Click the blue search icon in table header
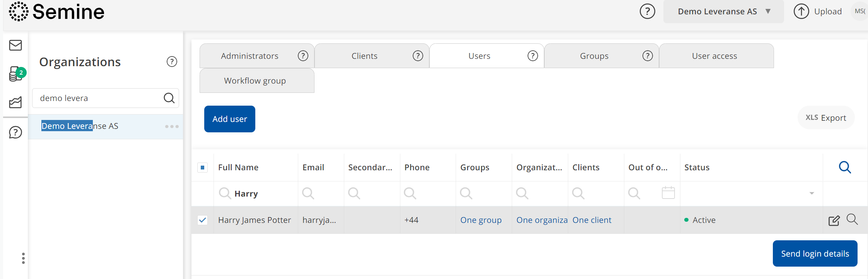Screen dimensions: 868x279 (x=845, y=167)
